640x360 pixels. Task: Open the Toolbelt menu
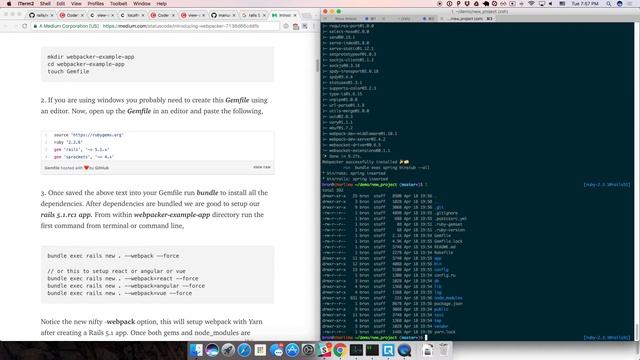(x=118, y=4)
